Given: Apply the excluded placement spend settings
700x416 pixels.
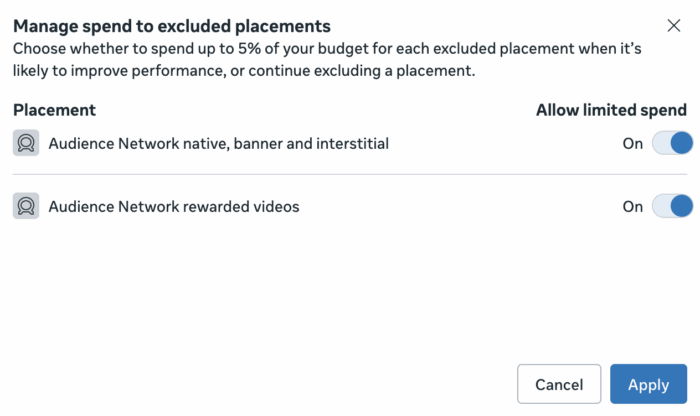Looking at the screenshot, I should (x=648, y=384).
